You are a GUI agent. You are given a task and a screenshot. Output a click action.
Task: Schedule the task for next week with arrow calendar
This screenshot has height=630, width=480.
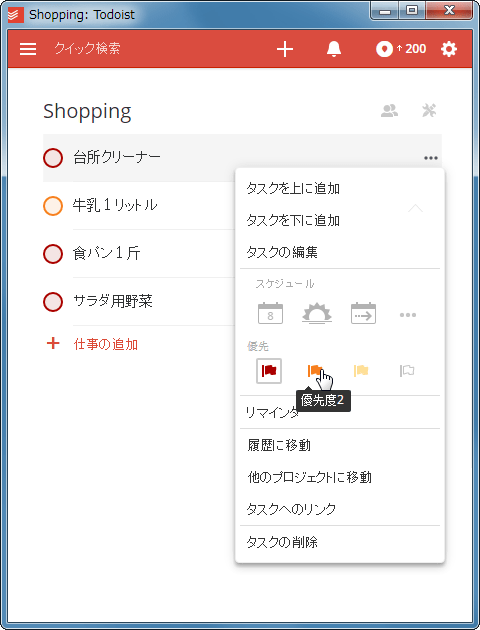tap(364, 313)
